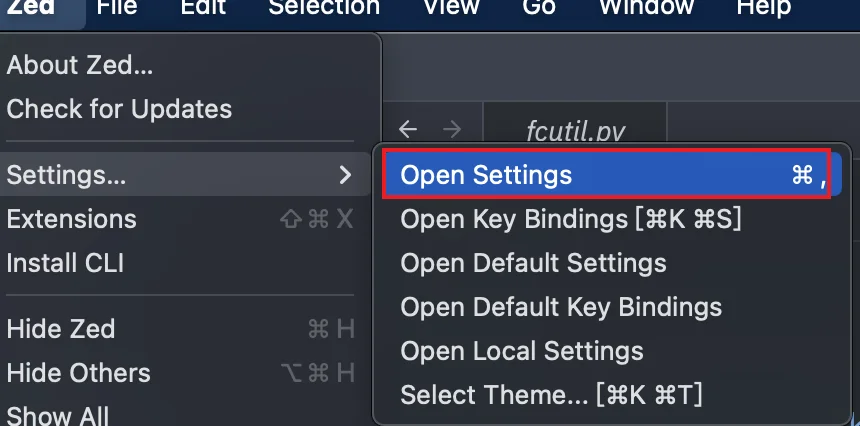This screenshot has width=860, height=426.
Task: Select Check for Updates
Action: 119,109
